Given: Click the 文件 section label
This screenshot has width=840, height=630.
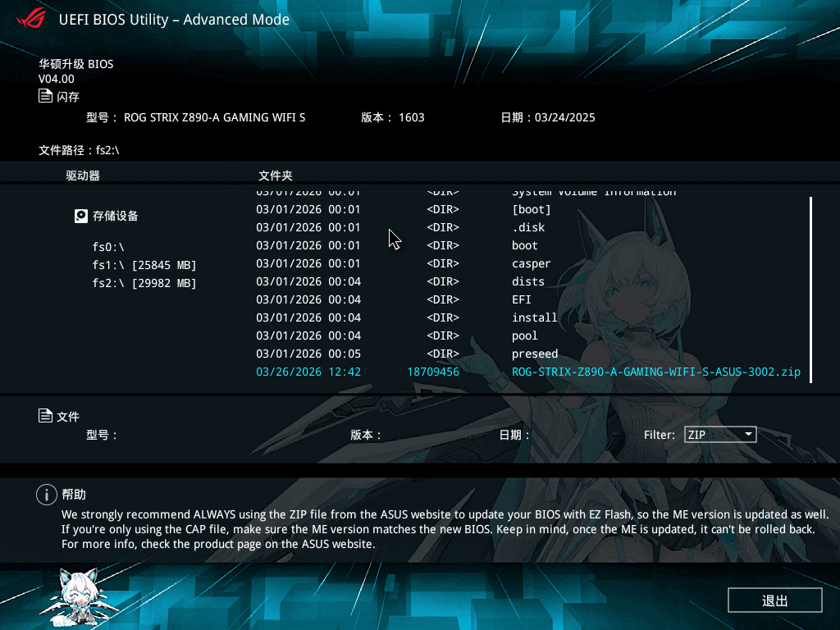Looking at the screenshot, I should click(67, 417).
